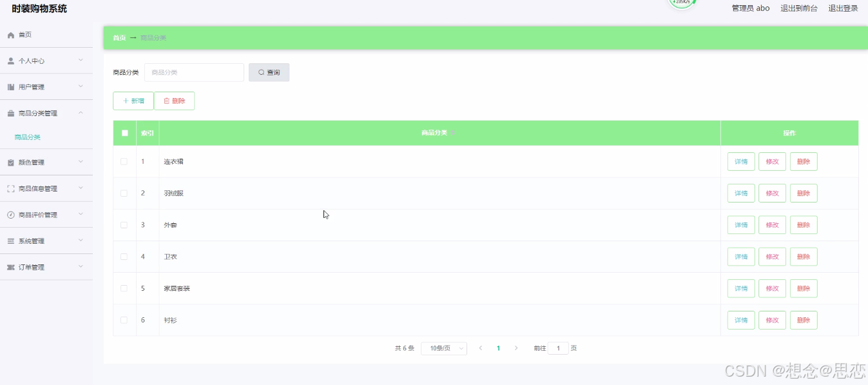Expand the 系统管理 chevron

click(x=81, y=241)
